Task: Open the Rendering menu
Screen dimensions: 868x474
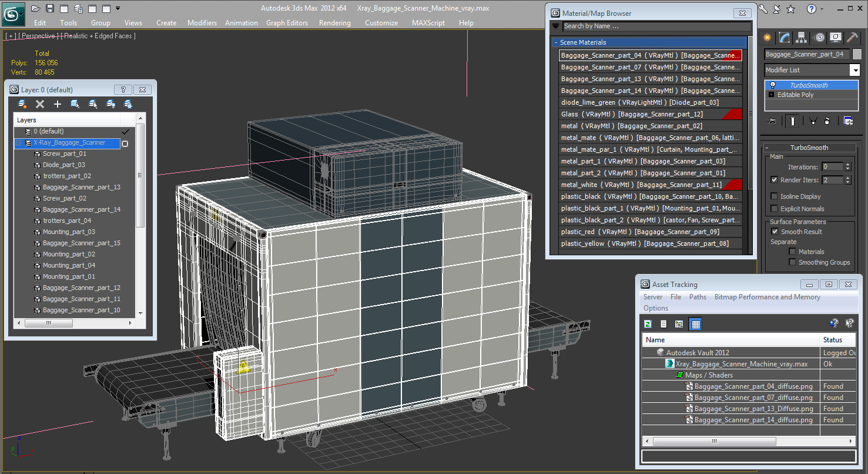Action: point(335,23)
